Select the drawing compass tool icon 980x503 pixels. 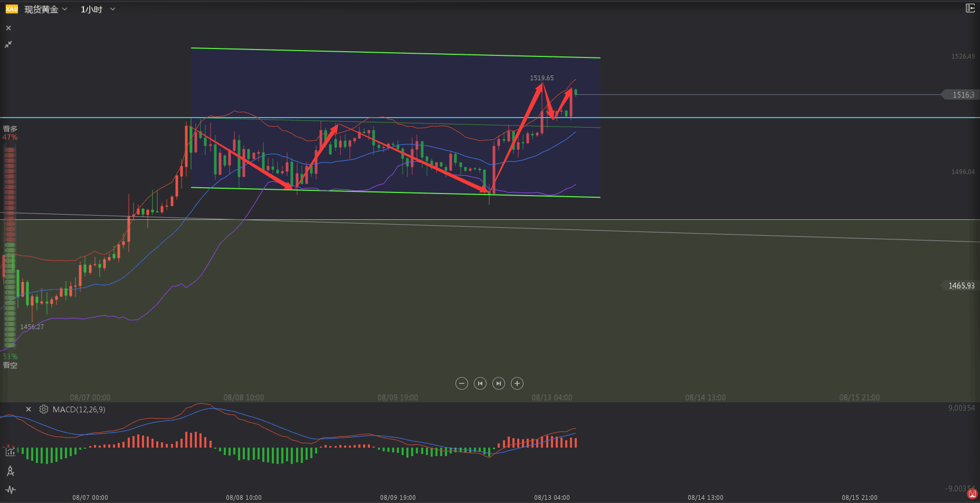(x=10, y=471)
